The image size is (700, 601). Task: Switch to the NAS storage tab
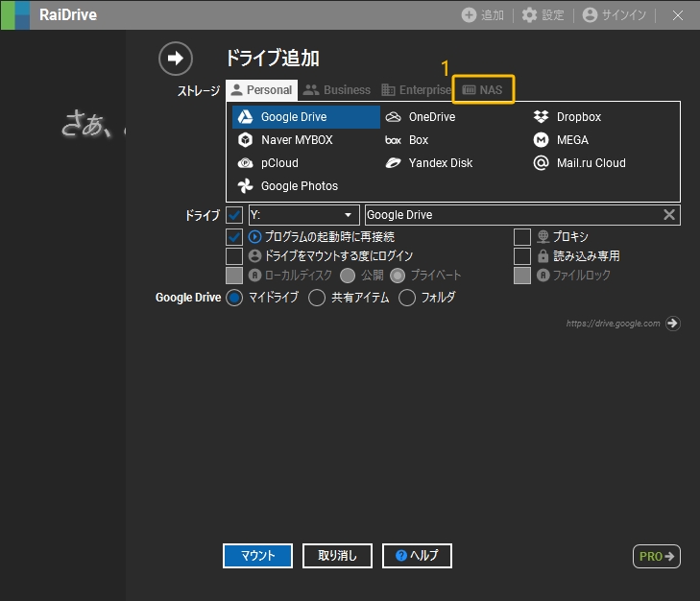(x=483, y=90)
